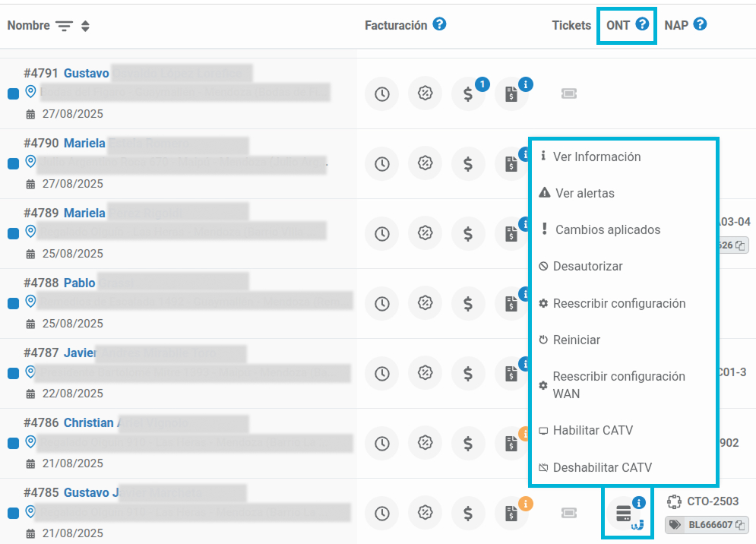Click the ONT device icon for #4785
This screenshot has height=544, width=756.
click(624, 513)
